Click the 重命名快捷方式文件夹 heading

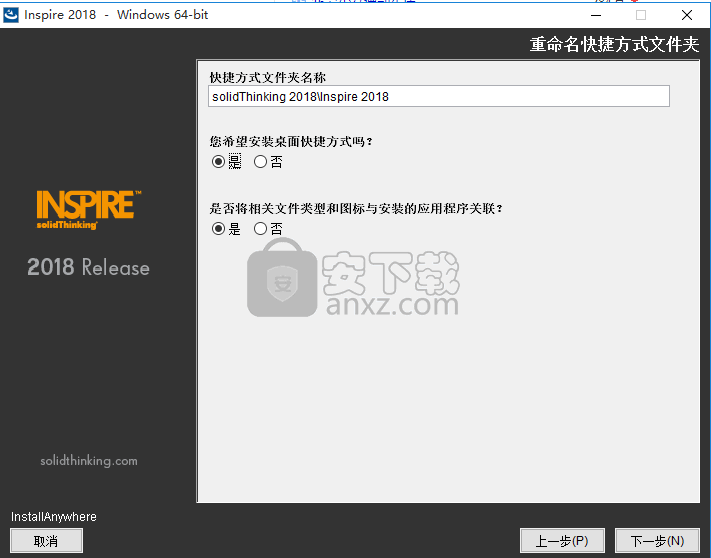(614, 44)
